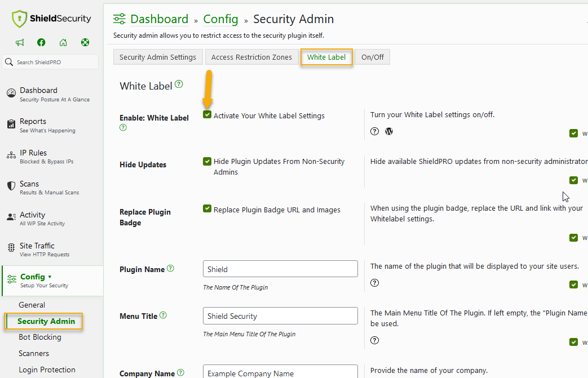Open Security Admin config submenu
This screenshot has height=378, width=588.
pos(46,321)
